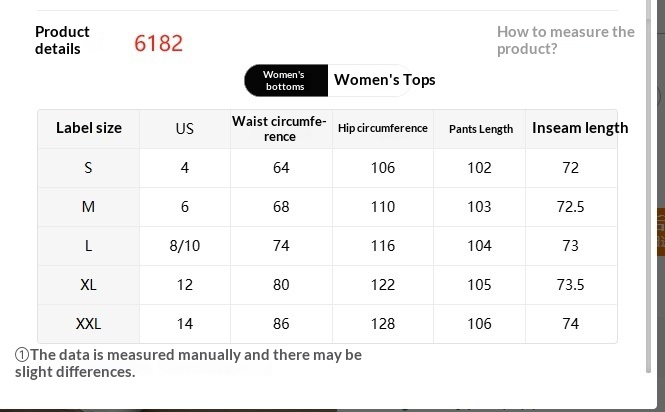Screen dimensions: 665x412
Task: Click the Hip circumference header
Action: click(383, 128)
